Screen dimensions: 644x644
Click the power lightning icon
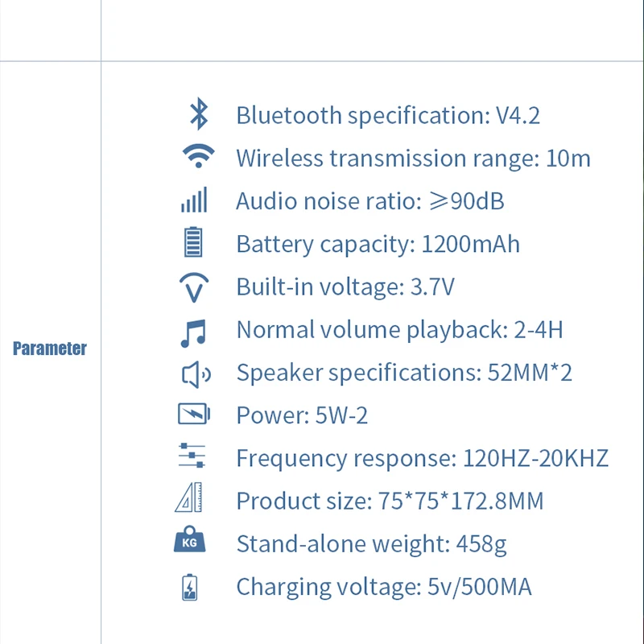[x=194, y=415]
